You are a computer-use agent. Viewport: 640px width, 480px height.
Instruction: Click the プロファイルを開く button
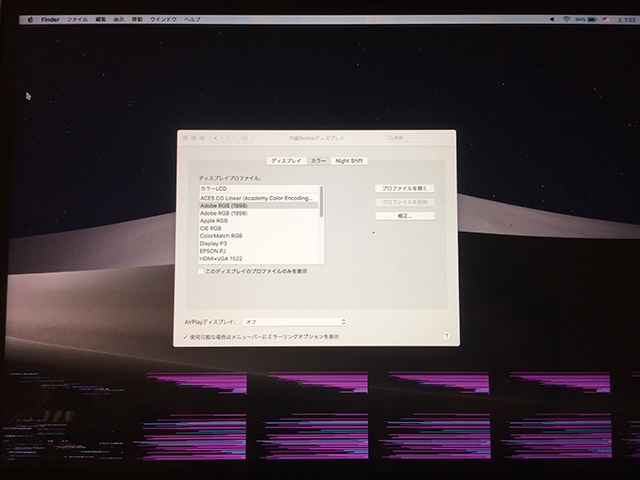[404, 188]
